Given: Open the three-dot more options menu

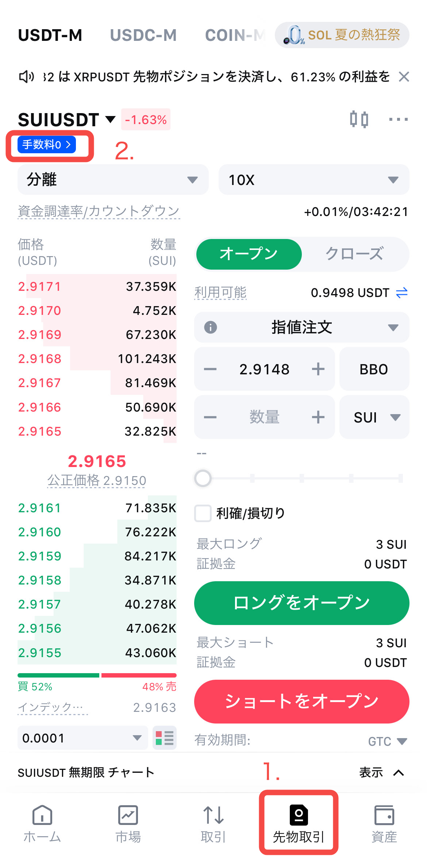Looking at the screenshot, I should tap(398, 119).
